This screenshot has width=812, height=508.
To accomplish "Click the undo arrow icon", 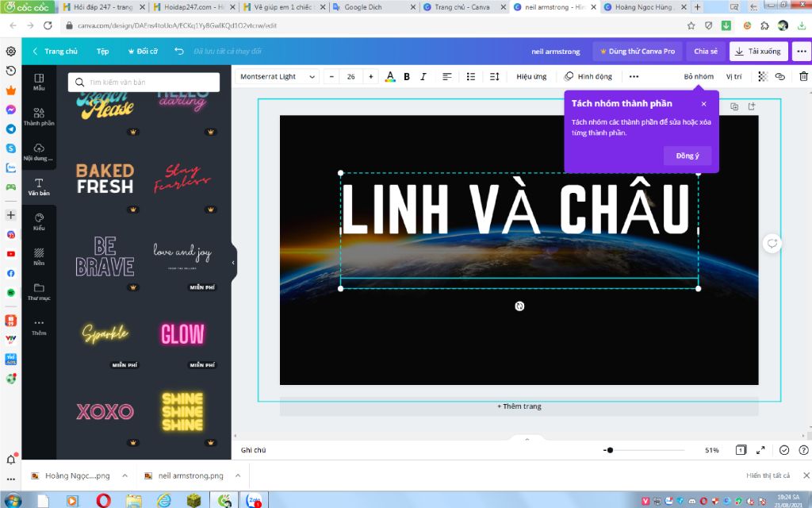I will [x=179, y=51].
